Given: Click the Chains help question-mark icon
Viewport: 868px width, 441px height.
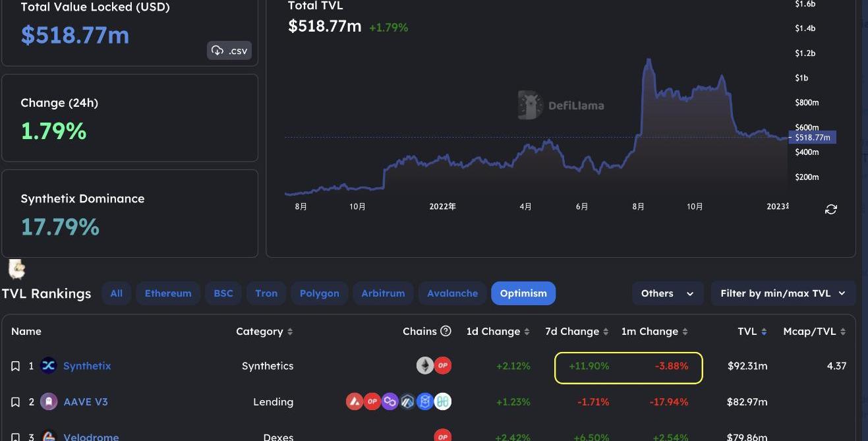Looking at the screenshot, I should (x=446, y=331).
